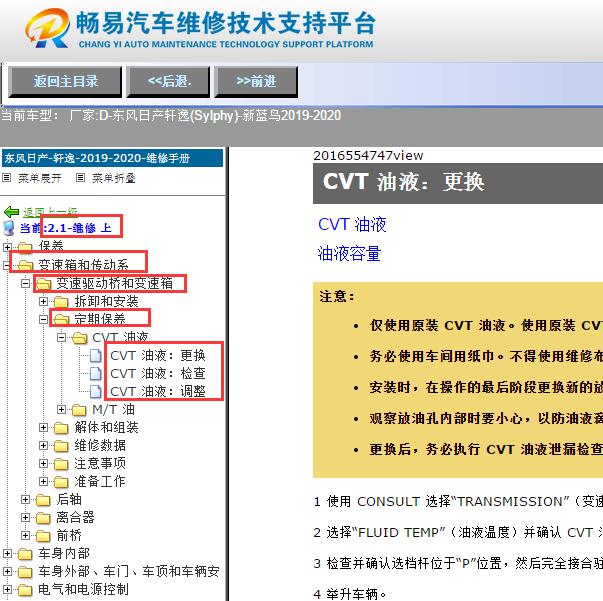The width and height of the screenshot is (603, 601).
Task: Click the 菜单展开 option
Action: (40, 178)
